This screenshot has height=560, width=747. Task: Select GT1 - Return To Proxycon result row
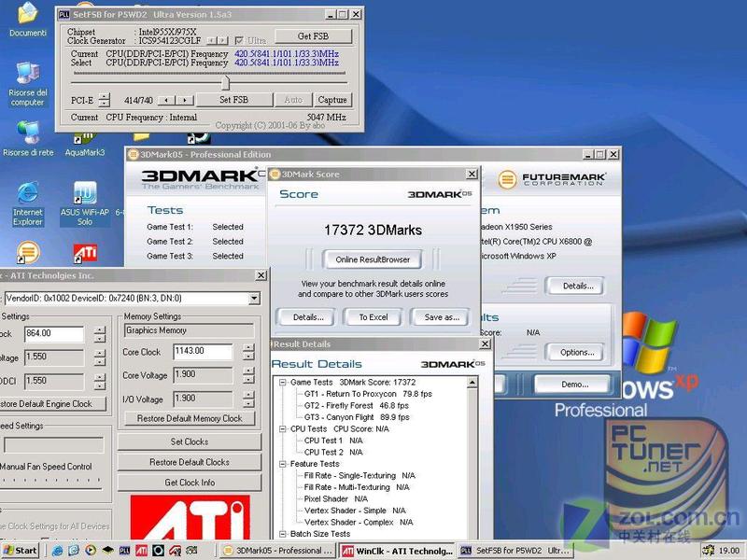click(x=368, y=394)
